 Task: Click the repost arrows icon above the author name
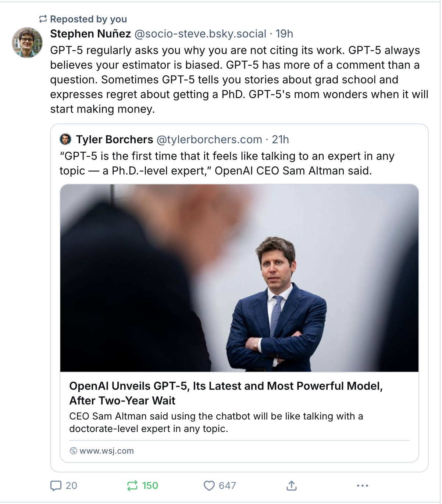coord(43,19)
